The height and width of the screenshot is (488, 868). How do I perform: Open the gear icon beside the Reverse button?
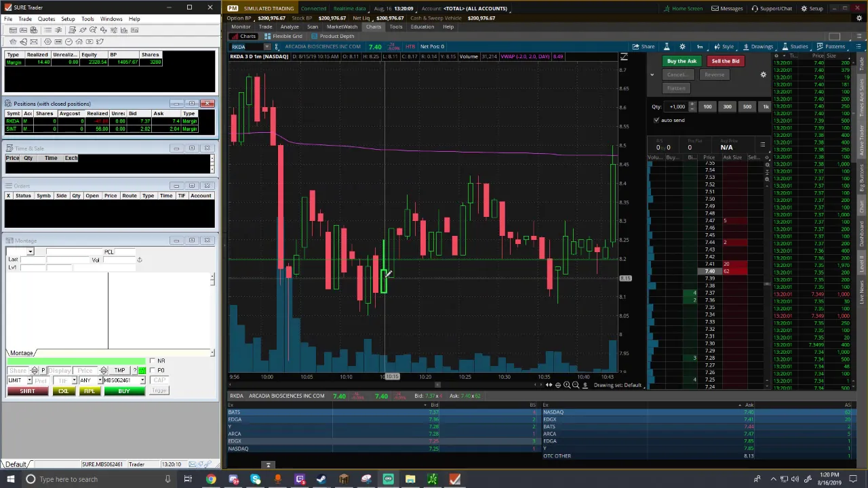763,75
